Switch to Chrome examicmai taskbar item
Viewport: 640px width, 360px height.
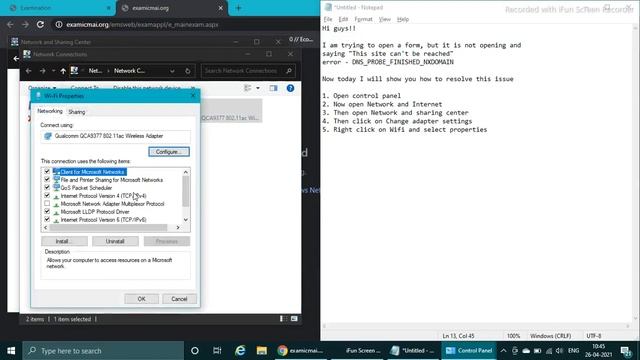pyautogui.click(x=300, y=351)
